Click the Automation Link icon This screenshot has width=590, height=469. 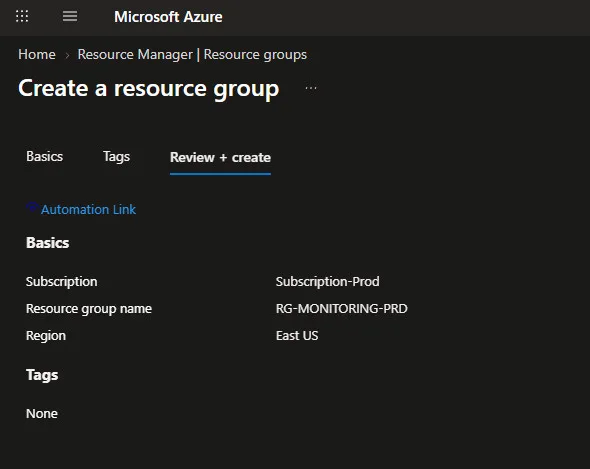(x=32, y=208)
